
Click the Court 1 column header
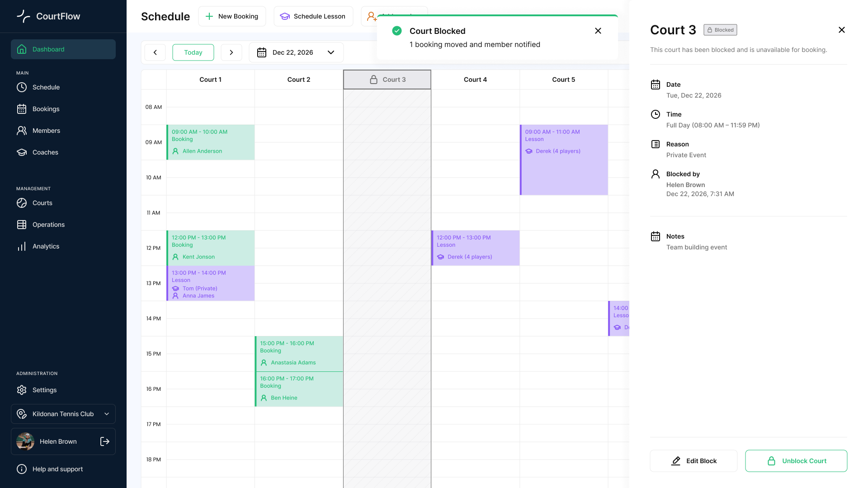[211, 80]
